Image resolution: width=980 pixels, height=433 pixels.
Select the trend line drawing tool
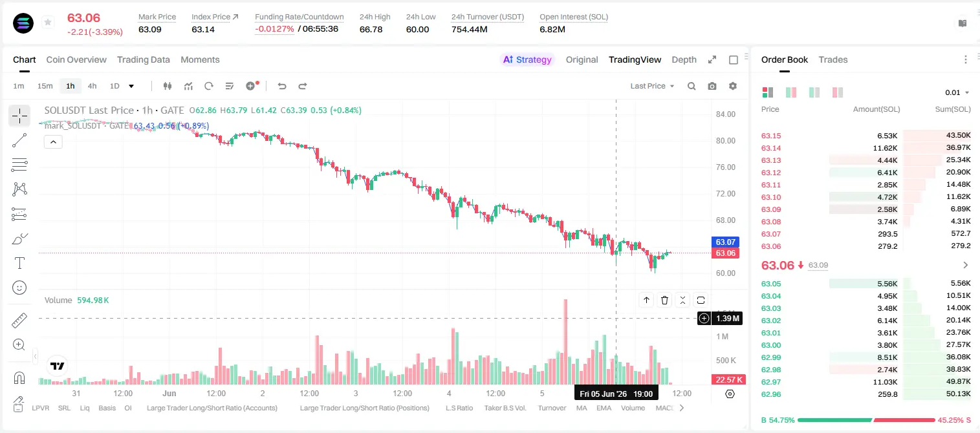[19, 140]
